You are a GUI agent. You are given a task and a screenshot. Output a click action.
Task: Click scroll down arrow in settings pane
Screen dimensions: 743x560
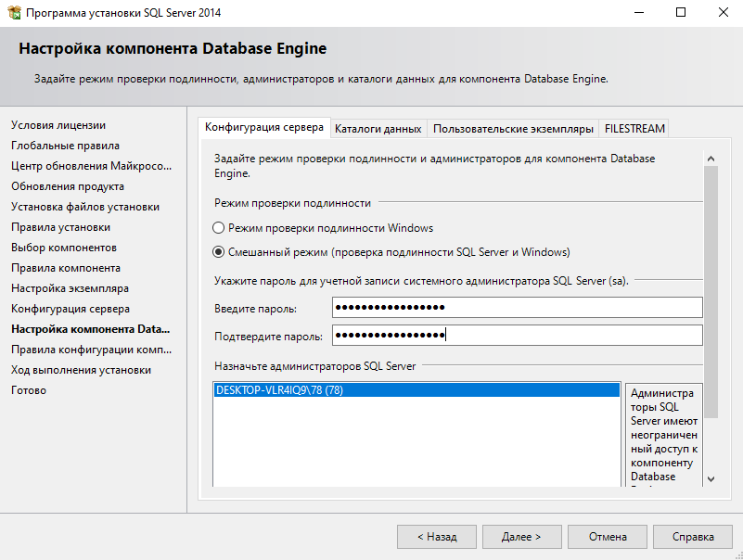pyautogui.click(x=711, y=479)
